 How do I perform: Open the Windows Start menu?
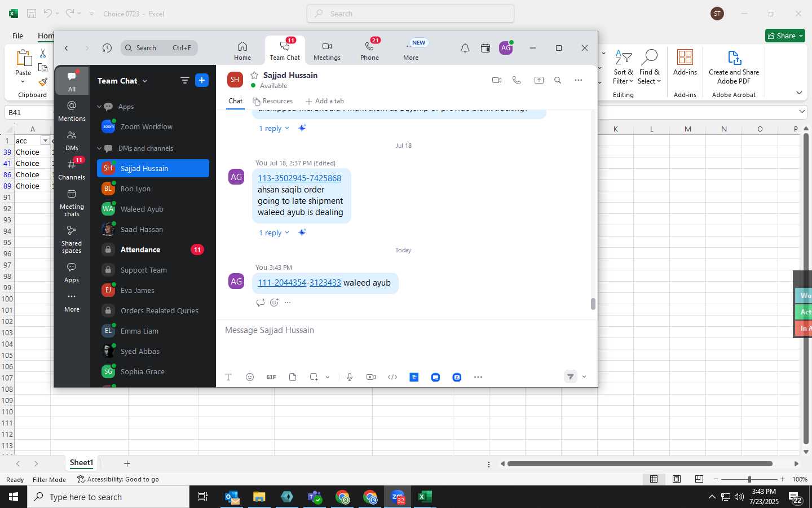[14, 497]
